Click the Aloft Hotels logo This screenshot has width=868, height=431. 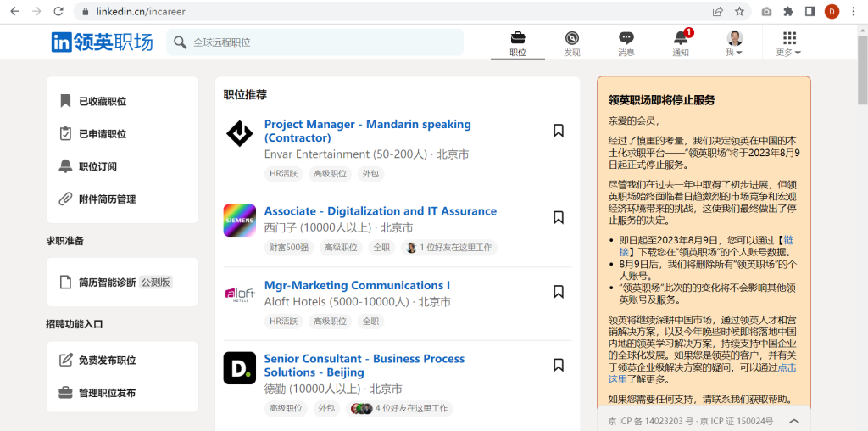[x=240, y=294]
